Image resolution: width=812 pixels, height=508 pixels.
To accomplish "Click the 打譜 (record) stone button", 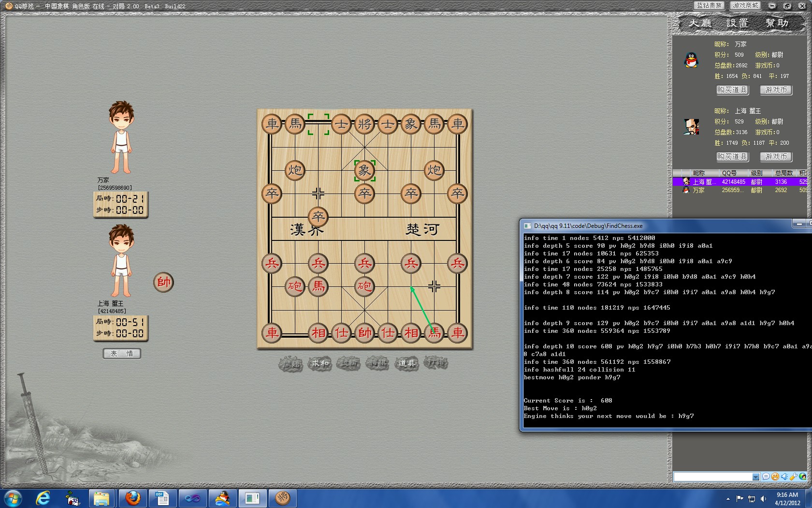I will pyautogui.click(x=436, y=363).
